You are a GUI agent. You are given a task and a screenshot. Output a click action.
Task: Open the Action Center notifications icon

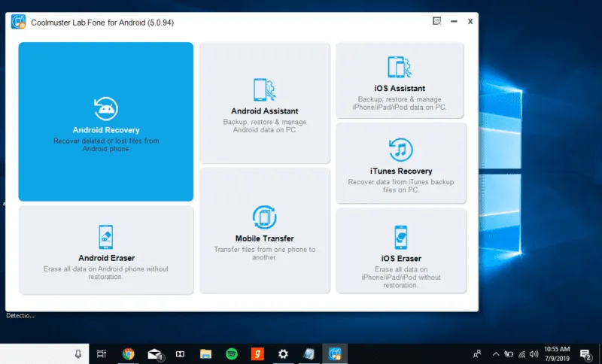pyautogui.click(x=585, y=354)
